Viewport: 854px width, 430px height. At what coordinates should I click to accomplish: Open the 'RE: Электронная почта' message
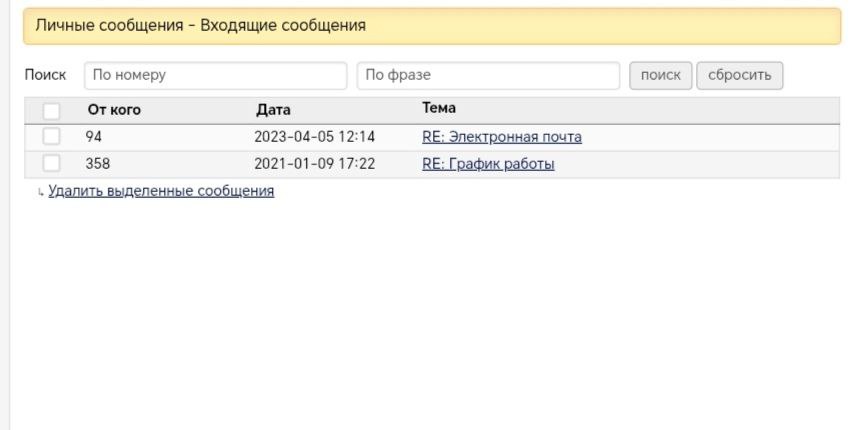[501, 137]
